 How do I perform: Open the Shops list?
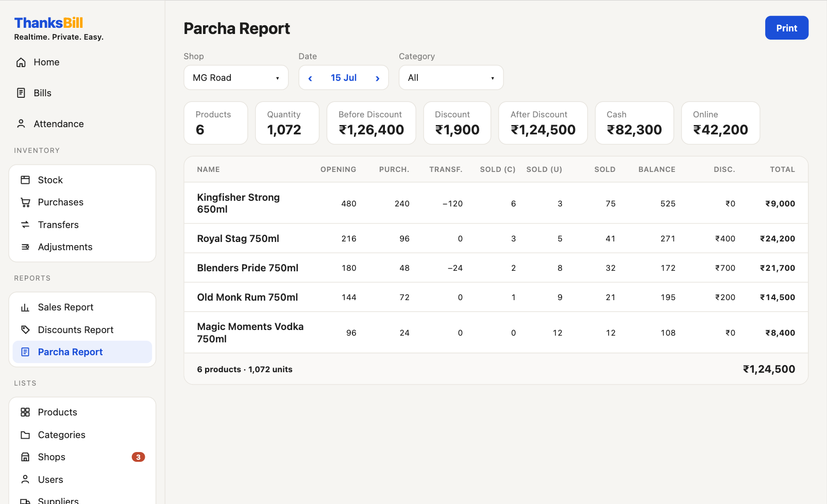click(x=82, y=457)
